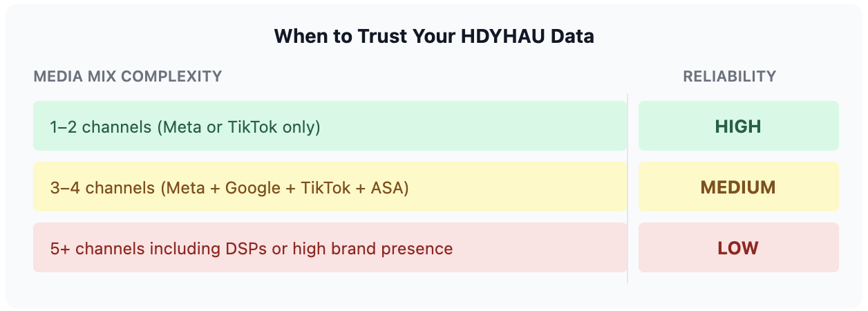Screen dimensions: 868x311
Task: Select the red row background
Action: pyautogui.click(x=330, y=247)
